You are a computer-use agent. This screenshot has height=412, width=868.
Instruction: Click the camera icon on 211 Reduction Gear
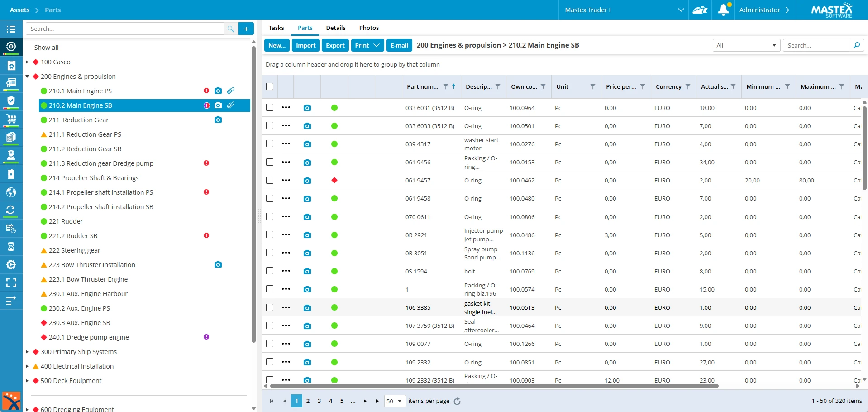[x=218, y=120]
